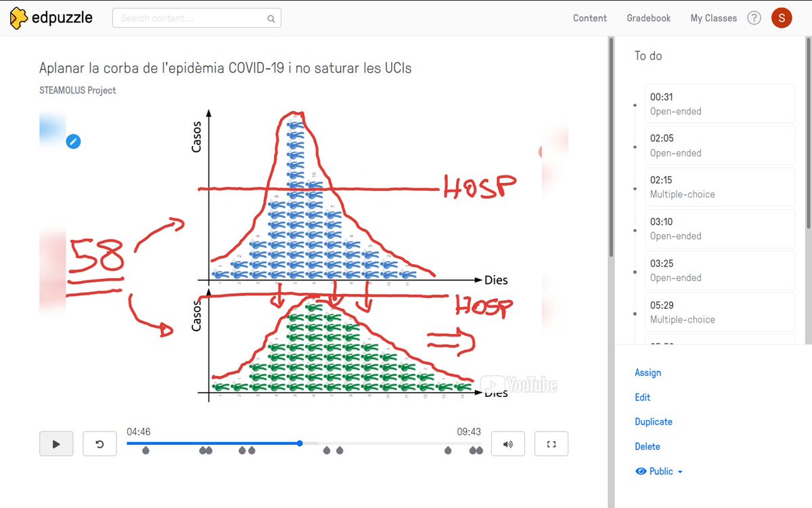The width and height of the screenshot is (812, 508).
Task: Open the Gradebook tab
Action: 648,18
